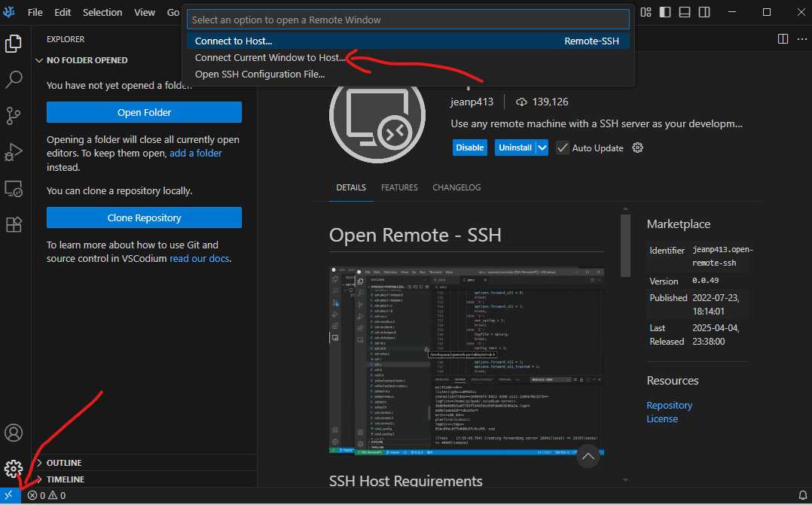Open the Manage gear in activity bar
The image size is (812, 505).
(x=14, y=469)
